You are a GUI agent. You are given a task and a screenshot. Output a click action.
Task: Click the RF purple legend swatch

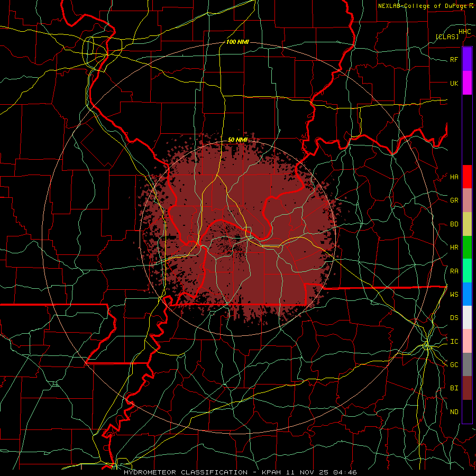tap(467, 59)
